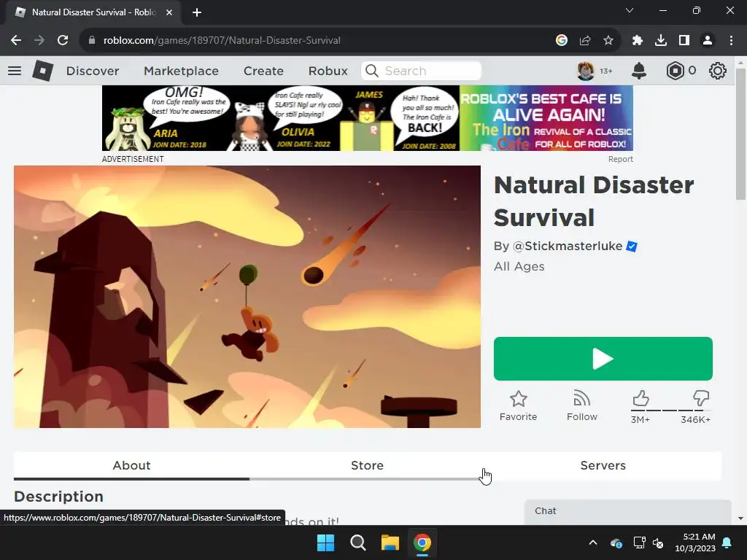Viewport: 747px width, 560px height.
Task: Click the search magnifier icon
Action: (372, 71)
